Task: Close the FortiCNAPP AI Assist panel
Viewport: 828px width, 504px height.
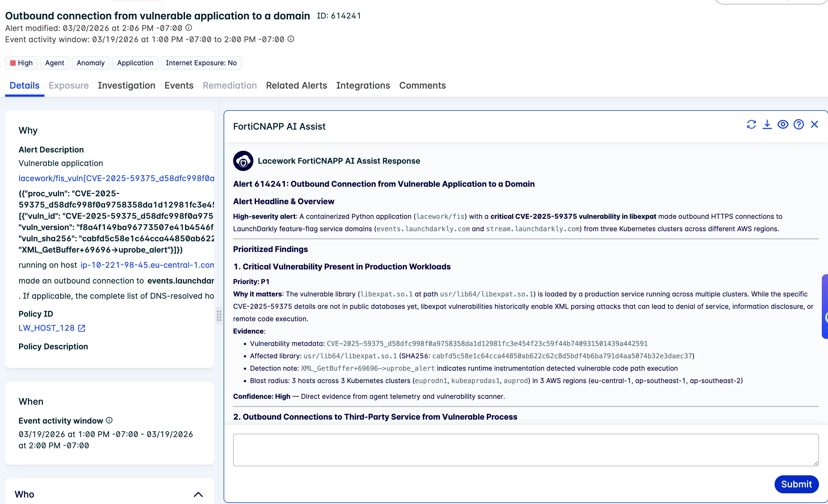Action: click(x=814, y=125)
